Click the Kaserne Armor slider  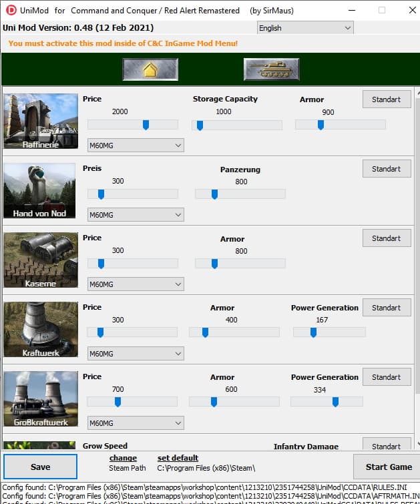click(240, 264)
